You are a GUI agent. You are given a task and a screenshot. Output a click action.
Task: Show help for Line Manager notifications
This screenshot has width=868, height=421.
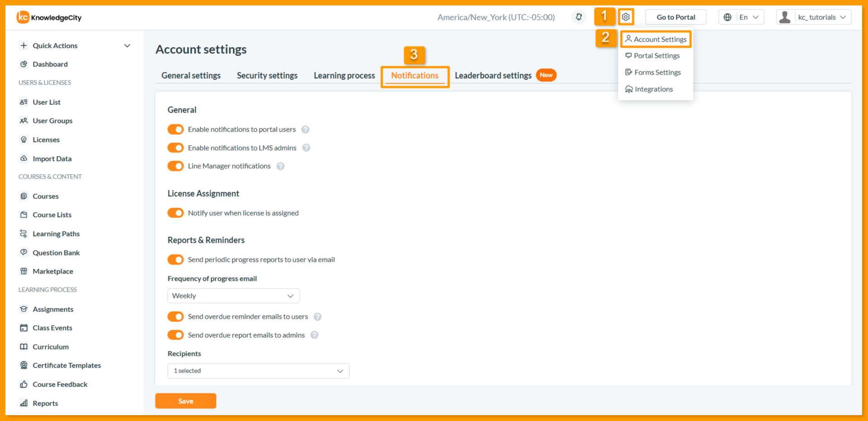pyautogui.click(x=280, y=166)
